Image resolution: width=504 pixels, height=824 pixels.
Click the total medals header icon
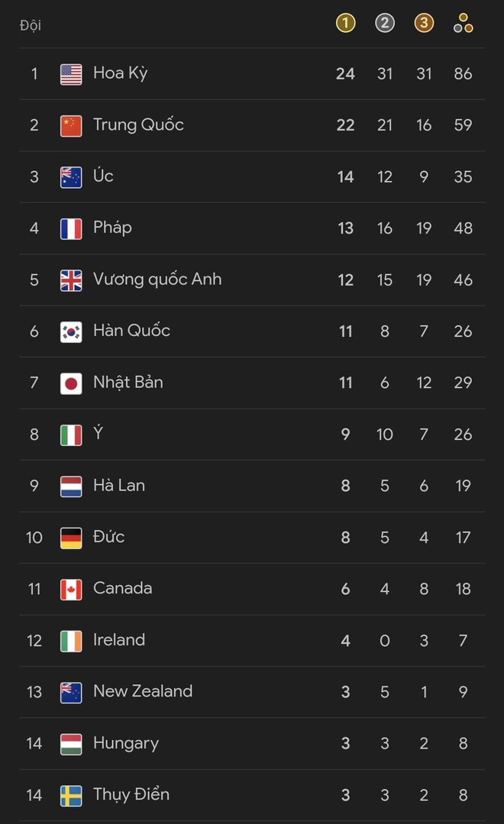click(463, 23)
